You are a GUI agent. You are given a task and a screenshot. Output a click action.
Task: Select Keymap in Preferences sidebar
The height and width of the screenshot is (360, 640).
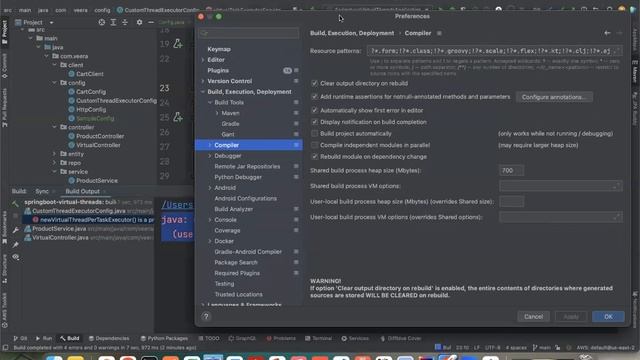[x=219, y=49]
